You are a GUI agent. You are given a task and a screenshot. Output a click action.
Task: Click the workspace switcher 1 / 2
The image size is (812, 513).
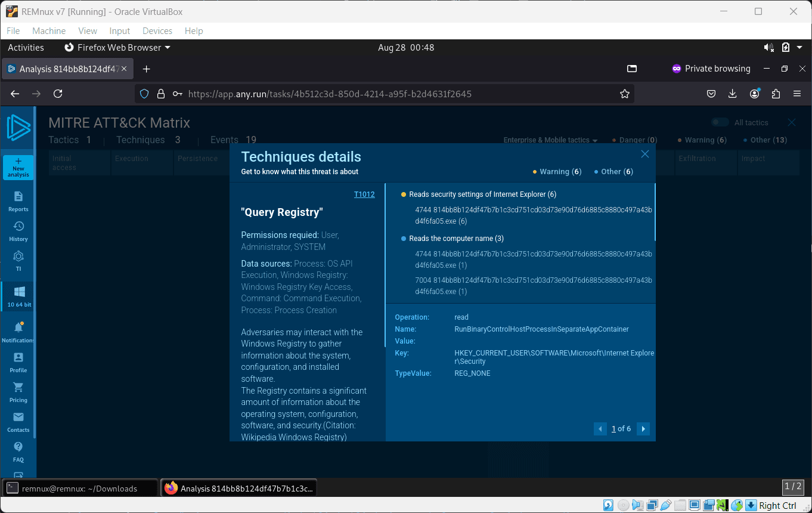(793, 487)
